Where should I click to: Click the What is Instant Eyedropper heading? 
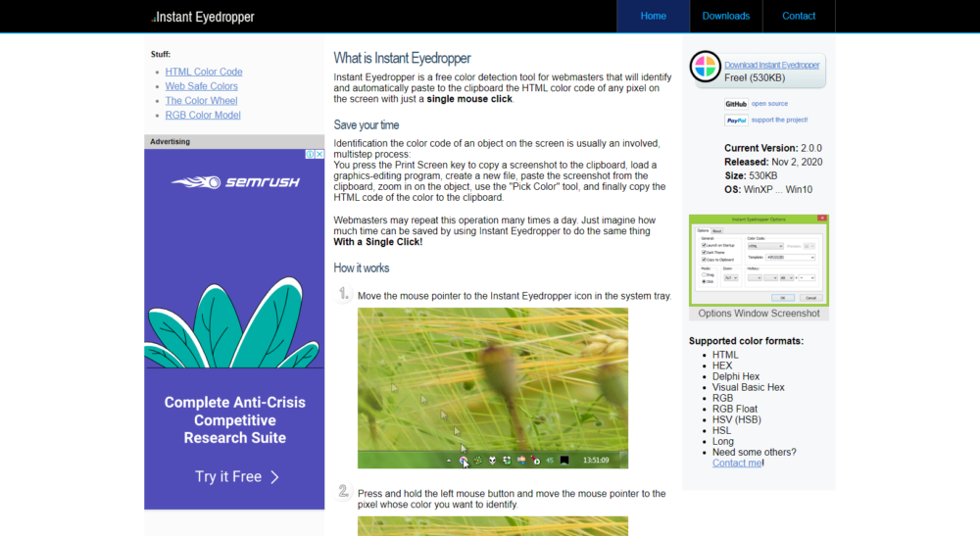(402, 58)
